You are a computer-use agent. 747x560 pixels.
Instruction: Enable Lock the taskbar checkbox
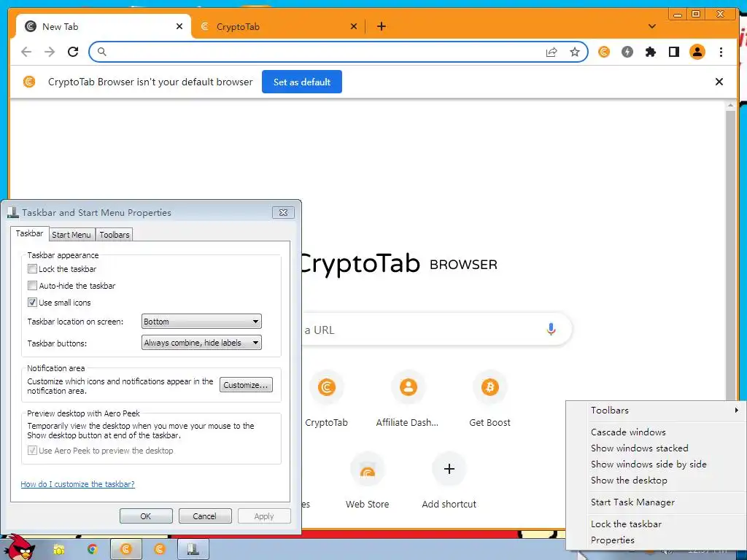click(32, 269)
